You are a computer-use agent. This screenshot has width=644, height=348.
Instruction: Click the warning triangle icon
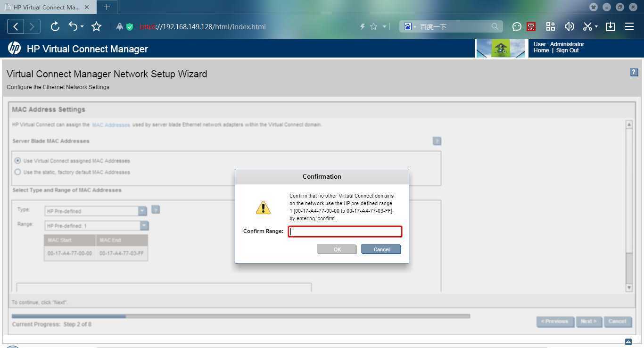[x=263, y=207]
